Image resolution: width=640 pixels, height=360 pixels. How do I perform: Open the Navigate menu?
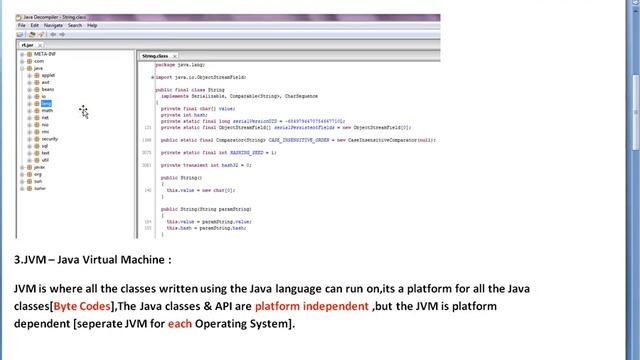click(53, 25)
